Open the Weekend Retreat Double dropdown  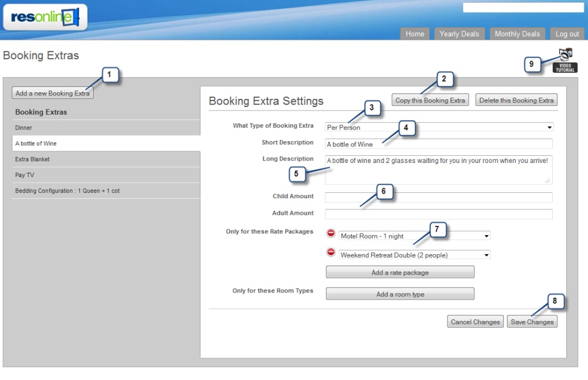(x=415, y=255)
